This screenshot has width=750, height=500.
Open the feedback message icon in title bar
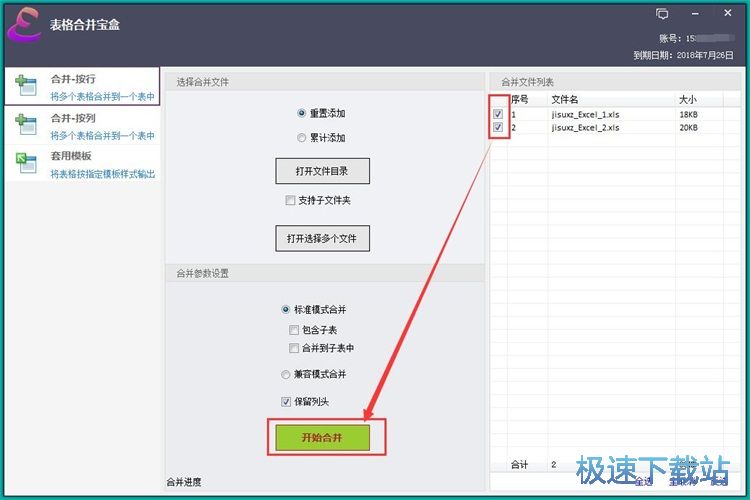click(662, 13)
